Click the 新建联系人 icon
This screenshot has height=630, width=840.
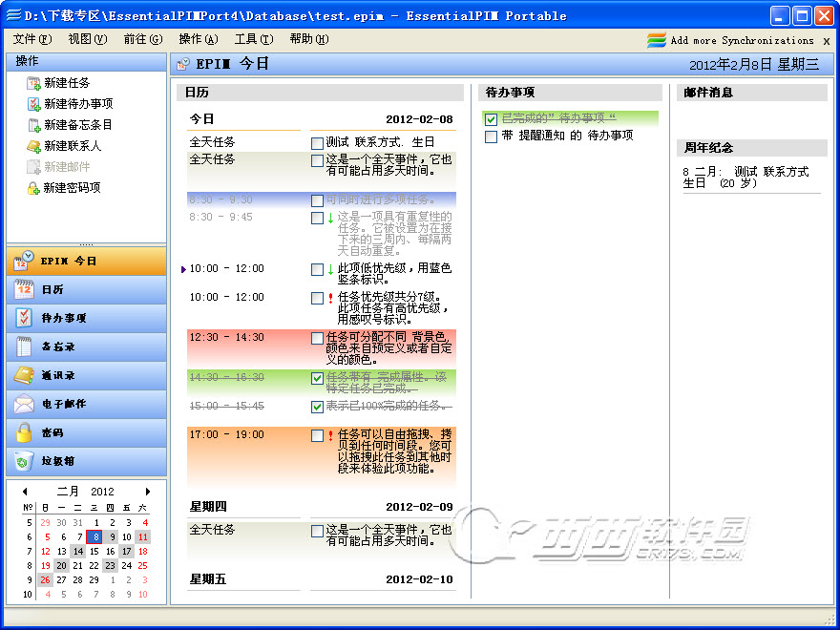click(x=33, y=146)
